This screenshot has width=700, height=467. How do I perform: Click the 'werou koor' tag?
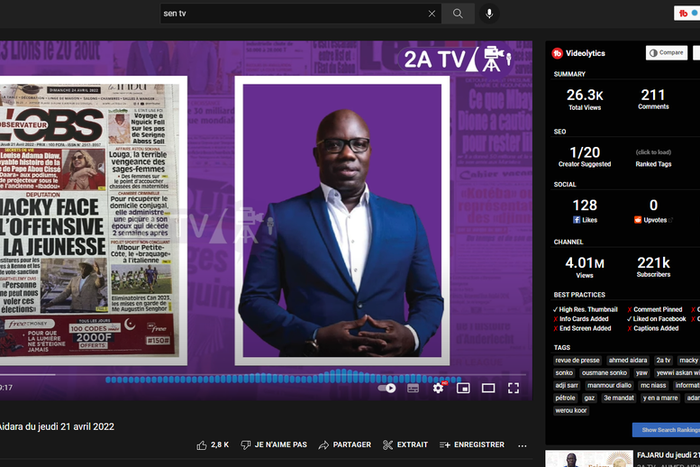click(571, 410)
